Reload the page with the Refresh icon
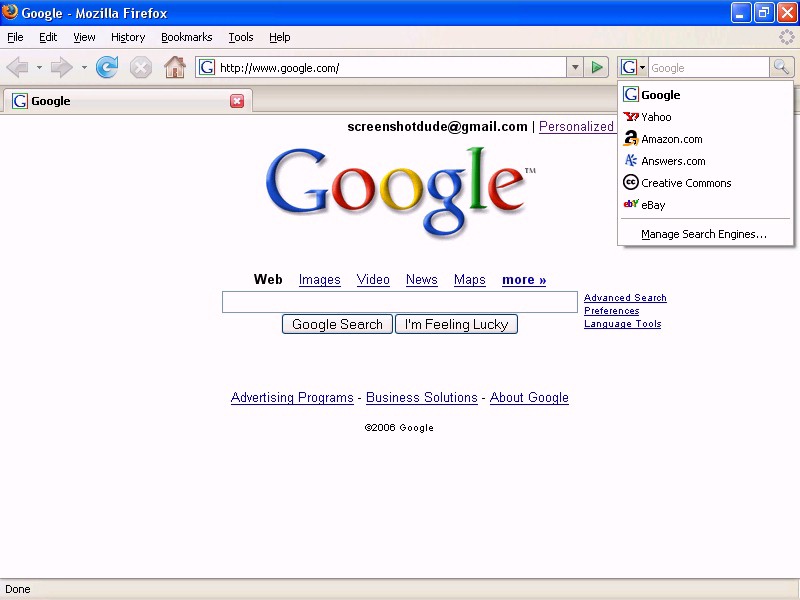This screenshot has width=800, height=600. [107, 67]
